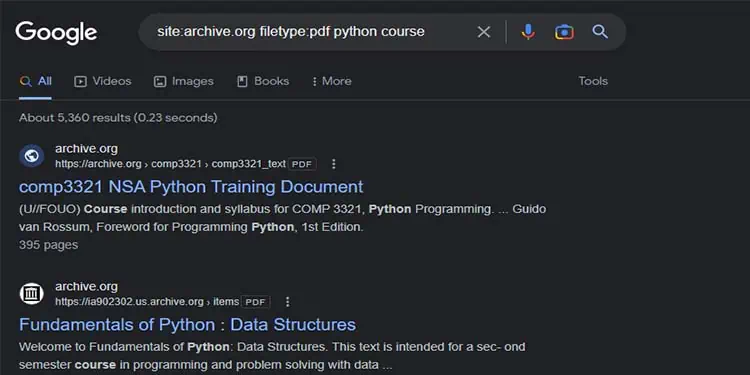
Task: Click the PDF badge on comp3321 result
Action: (x=302, y=164)
